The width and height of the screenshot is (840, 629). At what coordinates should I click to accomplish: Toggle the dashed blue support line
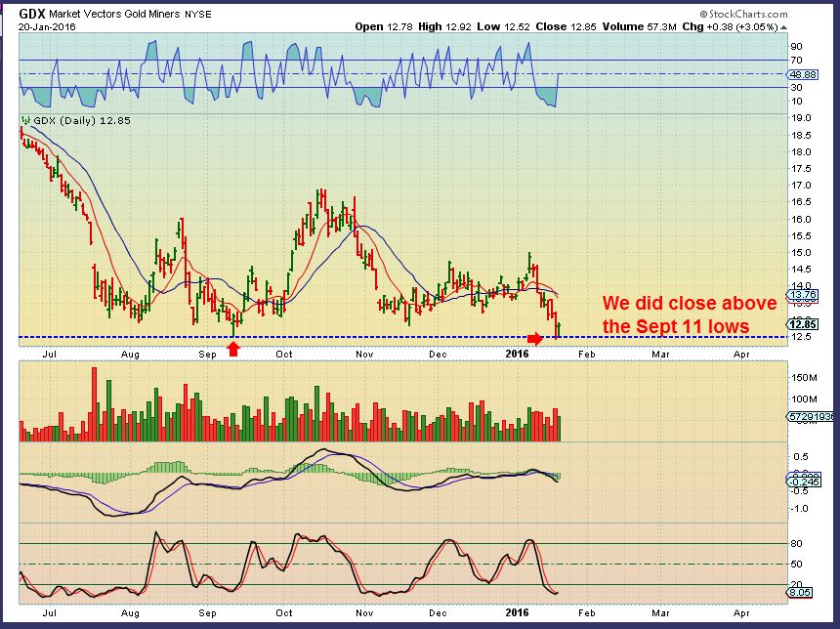point(391,335)
